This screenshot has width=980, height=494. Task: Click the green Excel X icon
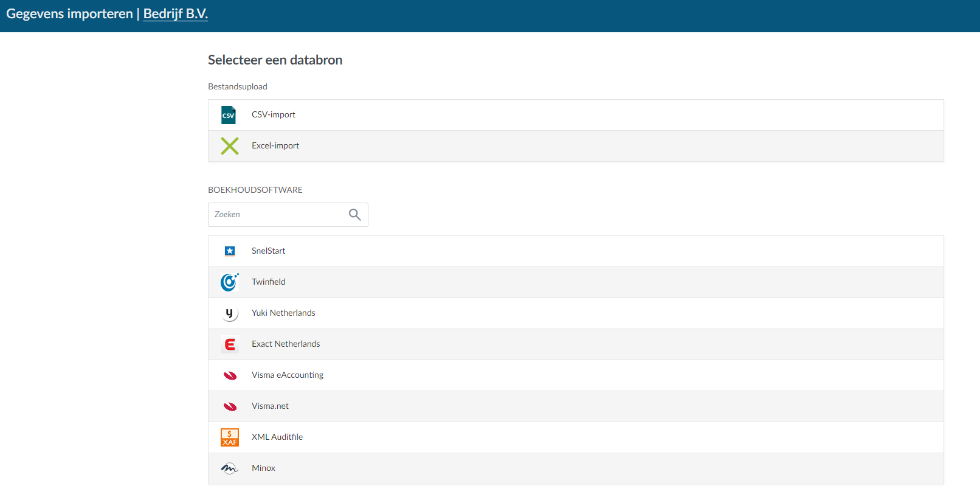230,146
